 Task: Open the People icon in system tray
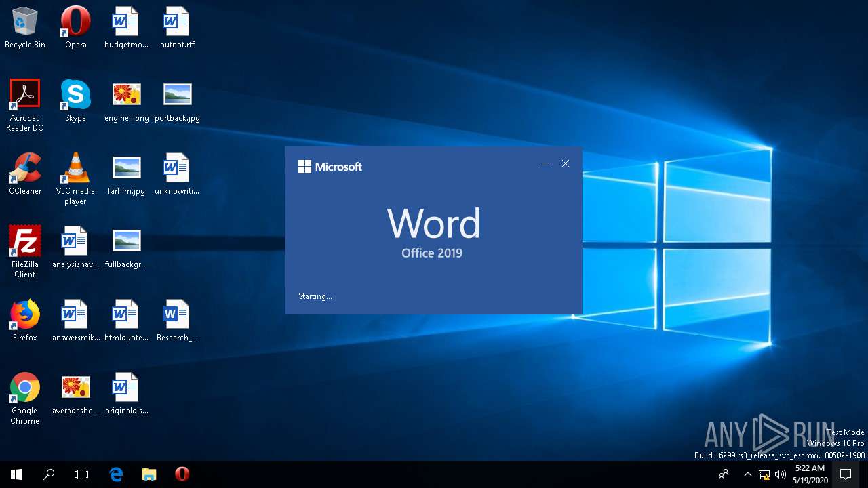click(724, 474)
